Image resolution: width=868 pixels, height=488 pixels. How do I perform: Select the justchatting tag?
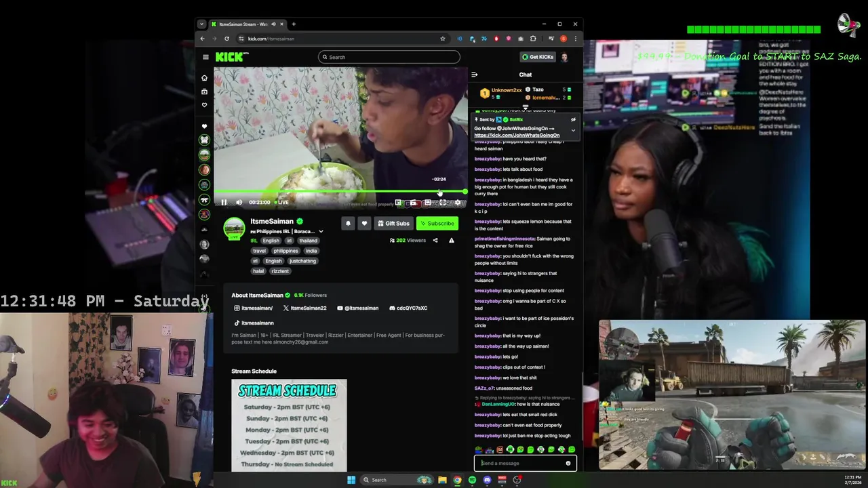click(302, 261)
